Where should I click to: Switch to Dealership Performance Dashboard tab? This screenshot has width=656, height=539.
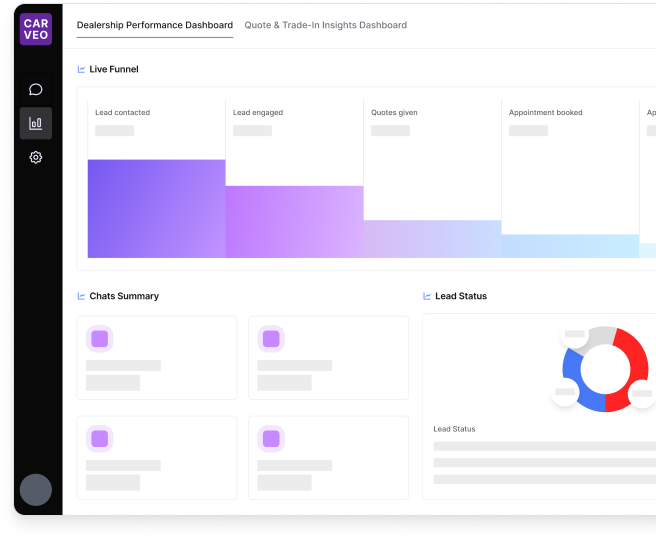[x=155, y=25]
